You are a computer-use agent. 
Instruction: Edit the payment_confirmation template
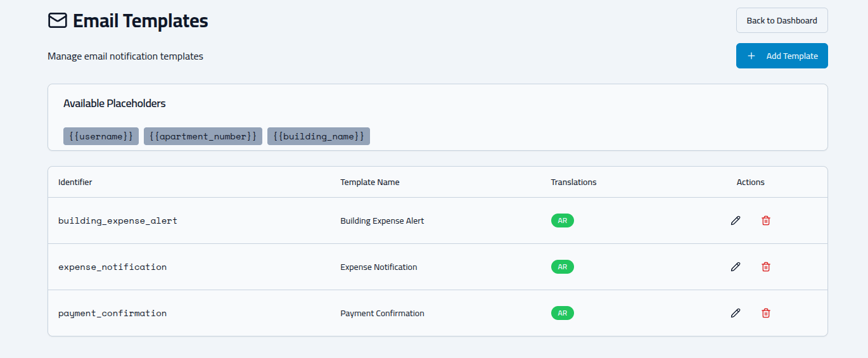(x=735, y=313)
